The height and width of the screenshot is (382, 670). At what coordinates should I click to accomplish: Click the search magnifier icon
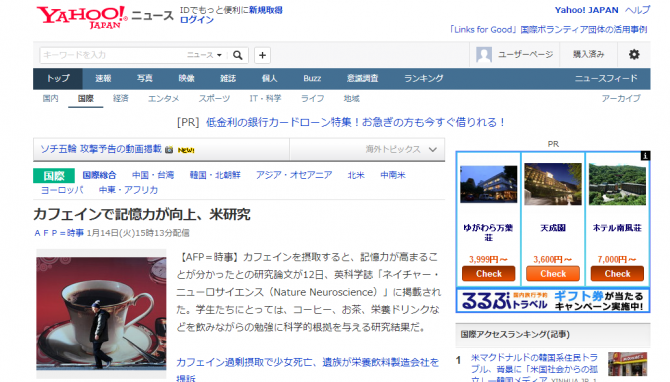(x=238, y=55)
